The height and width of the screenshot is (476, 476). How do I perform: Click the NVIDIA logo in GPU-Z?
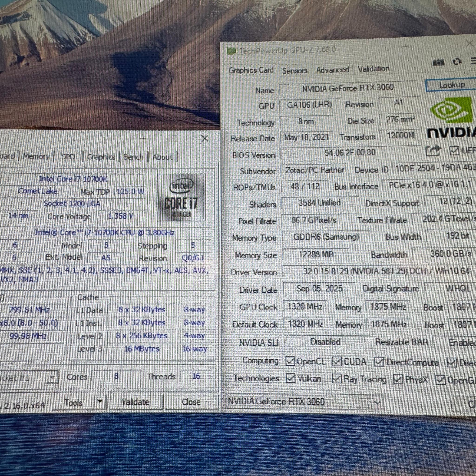pyautogui.click(x=452, y=117)
